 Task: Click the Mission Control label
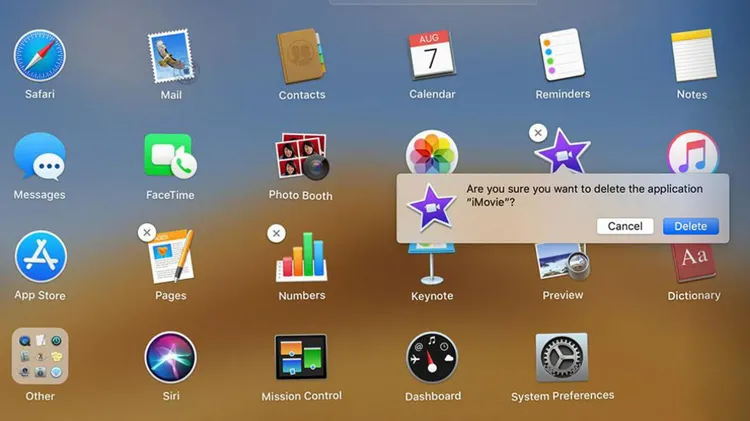(301, 396)
